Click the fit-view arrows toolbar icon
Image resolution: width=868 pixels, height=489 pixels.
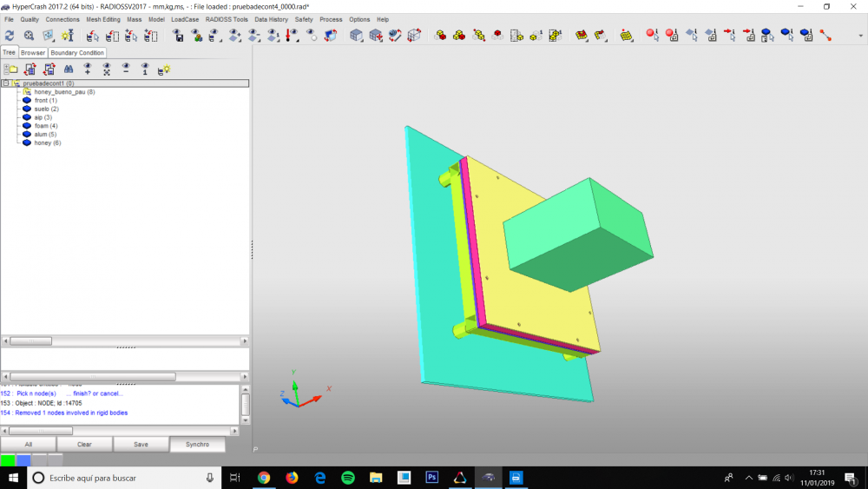pyautogui.click(x=48, y=36)
